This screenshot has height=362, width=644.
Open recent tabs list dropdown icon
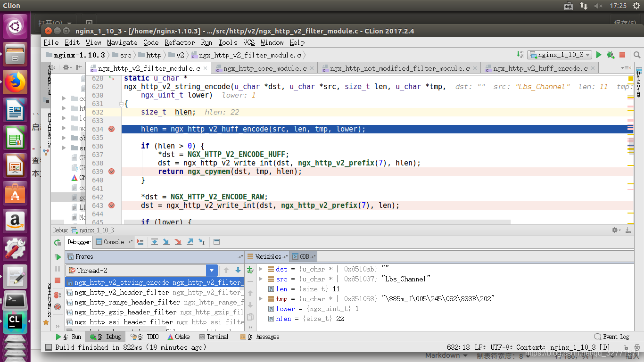625,68
